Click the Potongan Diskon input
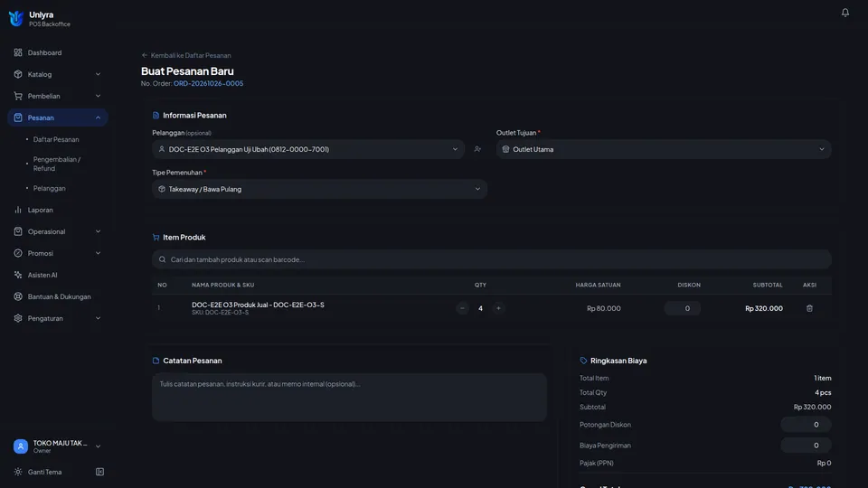The height and width of the screenshot is (488, 868). [806, 425]
